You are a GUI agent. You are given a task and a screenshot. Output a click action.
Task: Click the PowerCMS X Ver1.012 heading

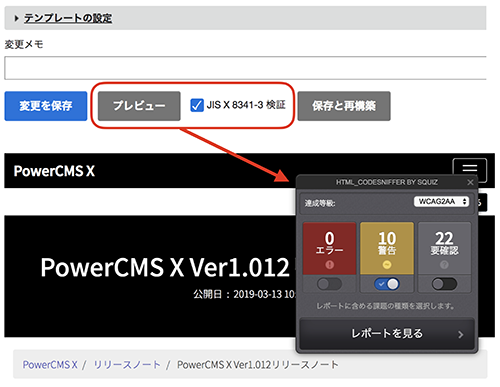tap(165, 267)
